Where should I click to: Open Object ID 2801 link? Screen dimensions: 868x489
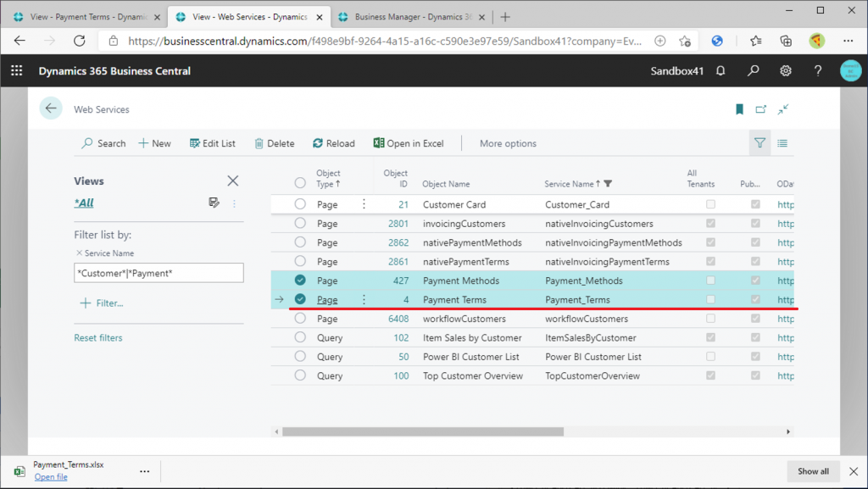pos(398,224)
